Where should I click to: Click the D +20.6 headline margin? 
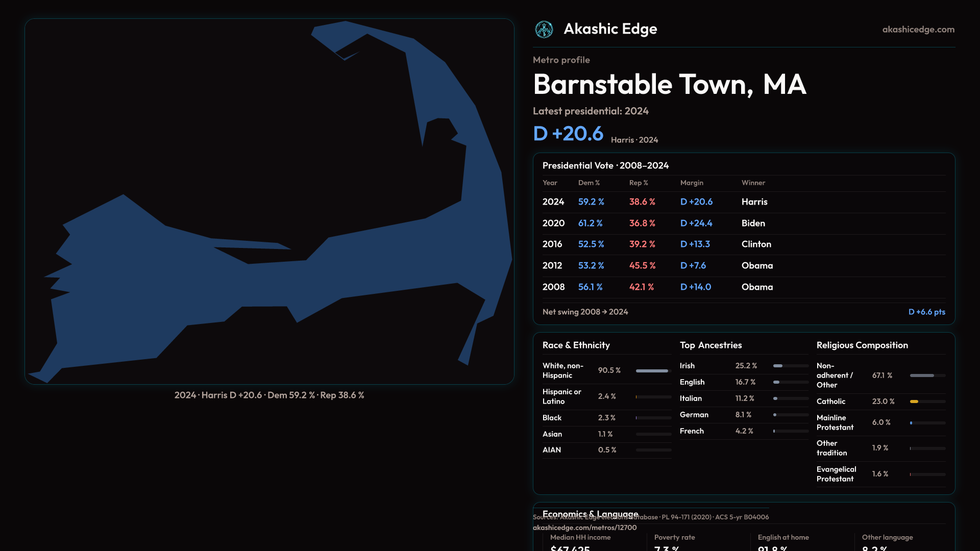tap(568, 134)
